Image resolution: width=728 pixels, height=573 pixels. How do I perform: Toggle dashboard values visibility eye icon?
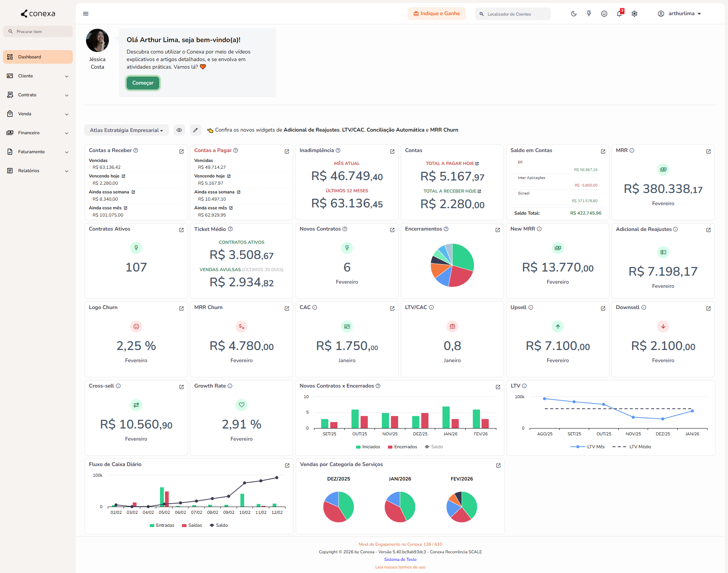(179, 130)
